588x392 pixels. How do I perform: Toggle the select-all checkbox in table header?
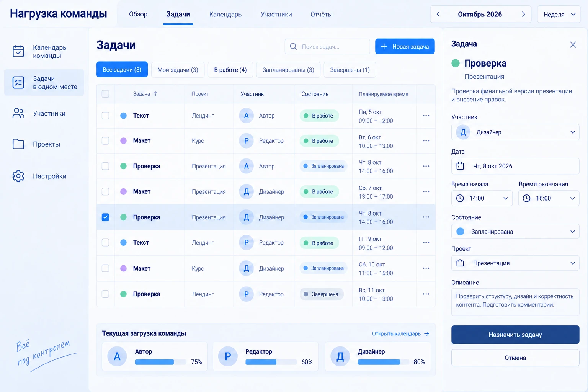tap(105, 94)
